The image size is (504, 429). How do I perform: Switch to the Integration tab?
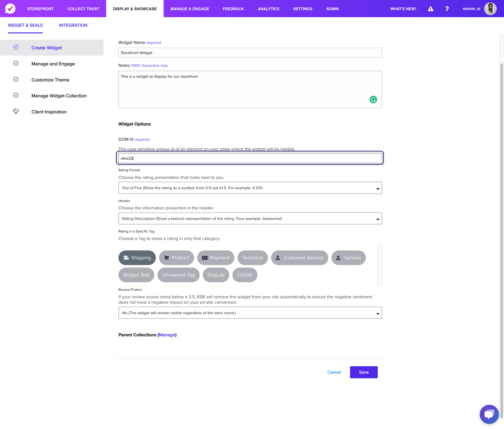point(73,25)
